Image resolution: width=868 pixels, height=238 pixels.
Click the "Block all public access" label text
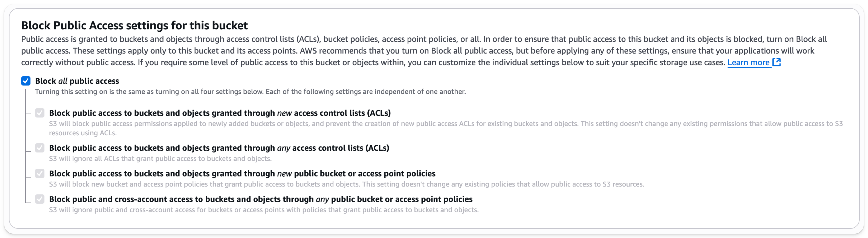[x=77, y=81]
